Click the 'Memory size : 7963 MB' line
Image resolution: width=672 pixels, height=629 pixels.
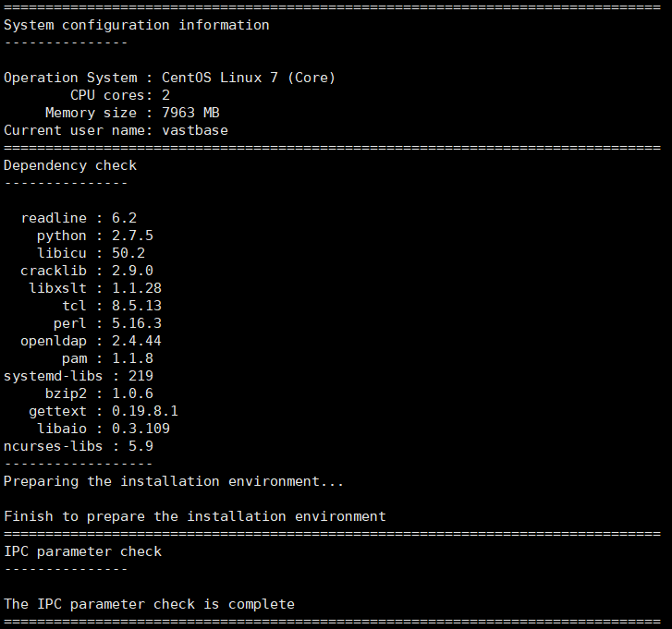[132, 113]
